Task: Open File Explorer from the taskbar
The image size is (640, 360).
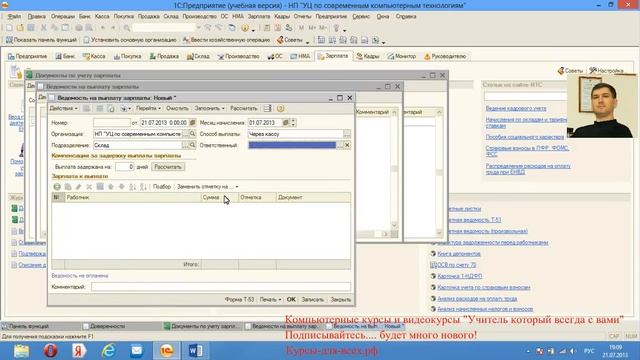Action: pos(21,351)
